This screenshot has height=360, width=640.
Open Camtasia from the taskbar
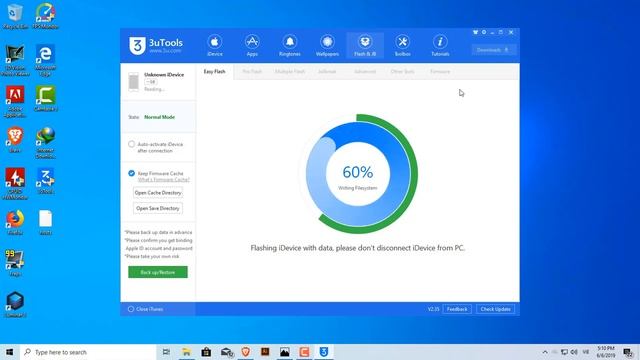pyautogui.click(x=304, y=352)
